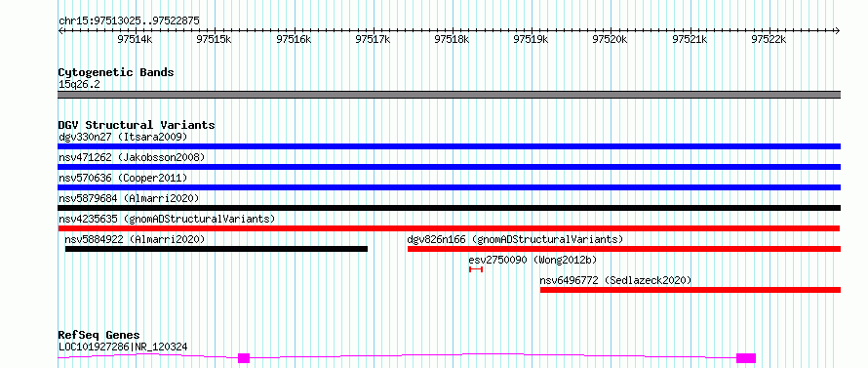Click the nsv570636 (Cooper2011) label

click(123, 178)
